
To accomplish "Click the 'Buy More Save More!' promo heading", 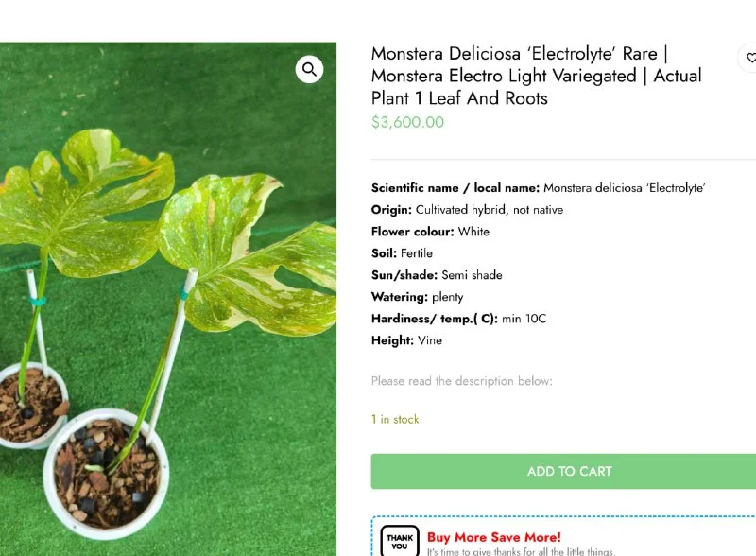I will click(493, 537).
